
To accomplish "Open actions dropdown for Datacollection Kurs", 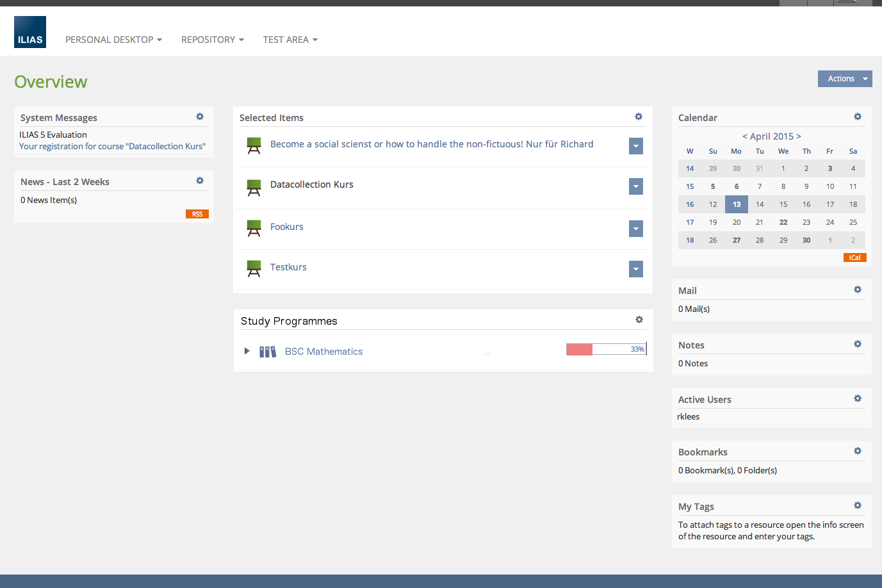I will tap(636, 186).
